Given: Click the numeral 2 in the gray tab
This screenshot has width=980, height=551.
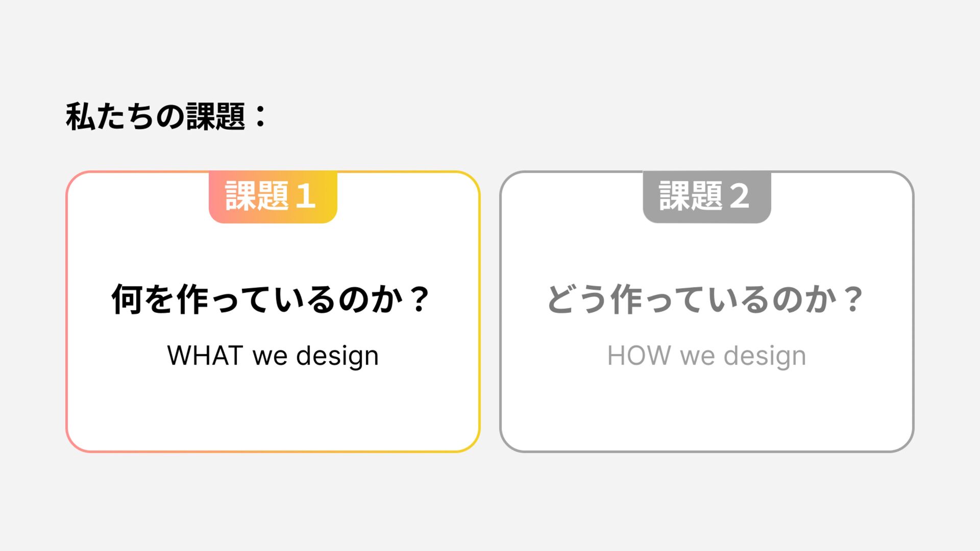Looking at the screenshot, I should click(x=739, y=196).
